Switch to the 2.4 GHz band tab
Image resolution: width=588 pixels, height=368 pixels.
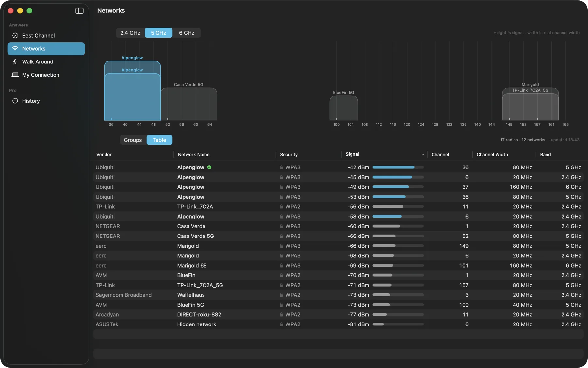click(130, 33)
